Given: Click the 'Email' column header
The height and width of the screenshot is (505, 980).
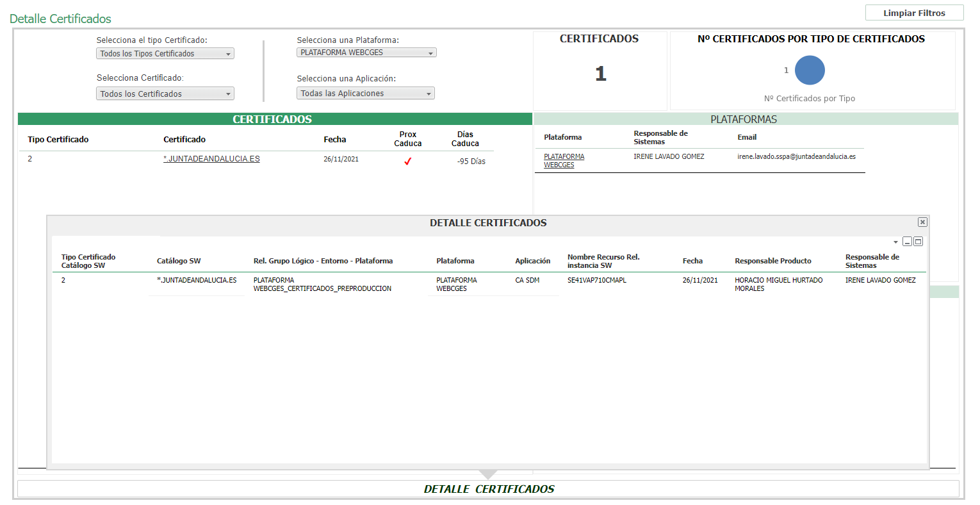Looking at the screenshot, I should point(747,137).
